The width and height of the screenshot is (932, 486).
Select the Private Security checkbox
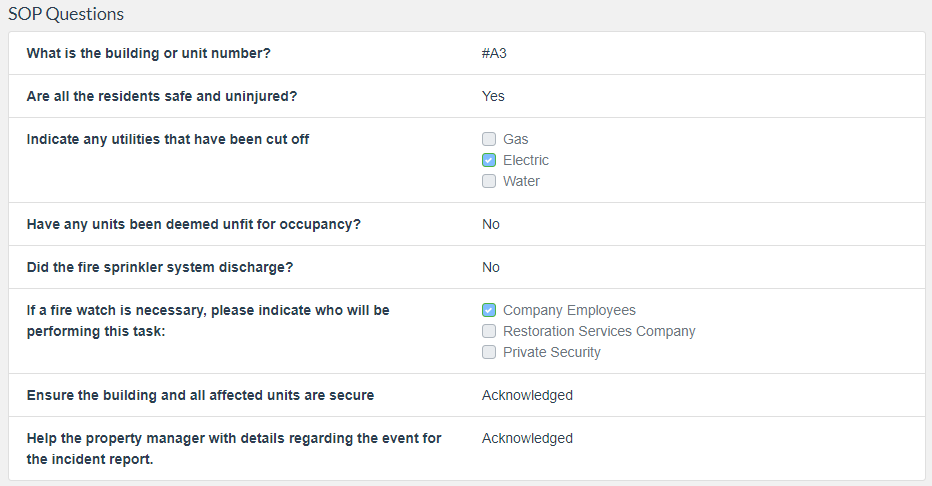point(489,352)
